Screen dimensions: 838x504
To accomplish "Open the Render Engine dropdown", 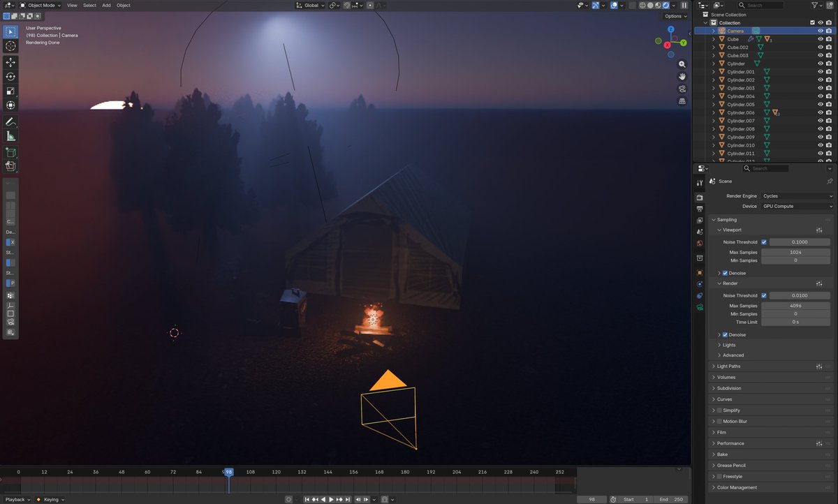I will [797, 196].
